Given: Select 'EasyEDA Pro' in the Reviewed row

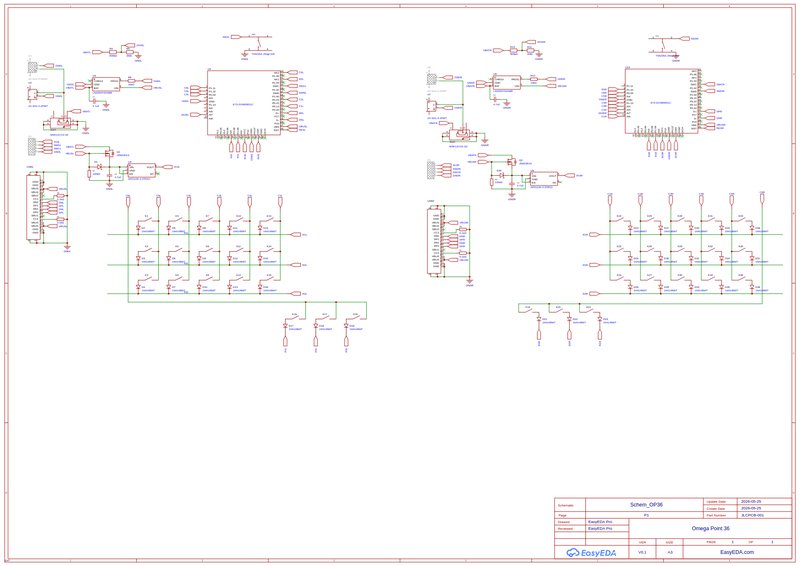Looking at the screenshot, I should click(600, 529).
